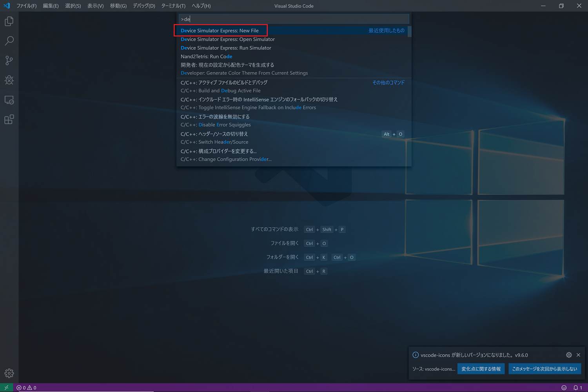Select Developer: Generate Color Theme From Current Settings

coord(292,69)
